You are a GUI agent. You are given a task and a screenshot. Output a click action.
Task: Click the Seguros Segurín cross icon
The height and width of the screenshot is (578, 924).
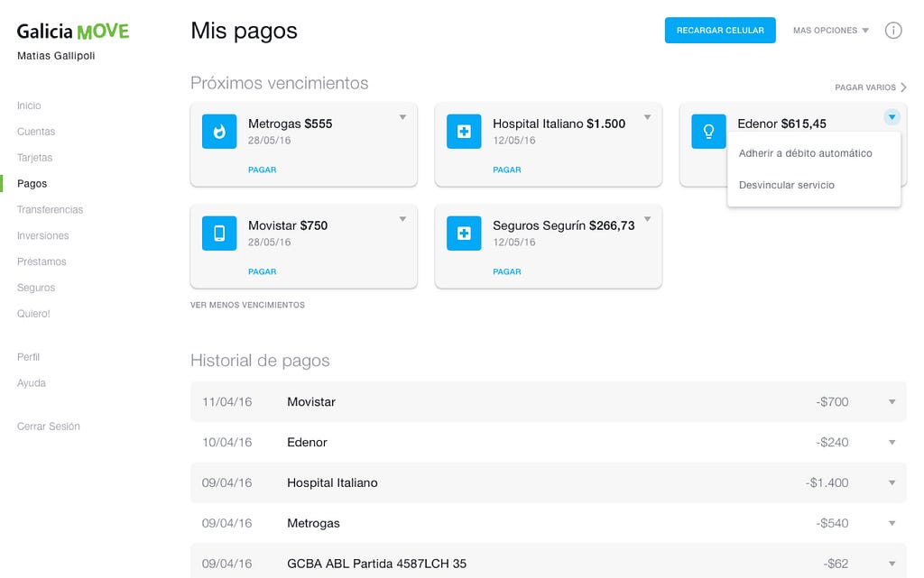click(x=464, y=233)
